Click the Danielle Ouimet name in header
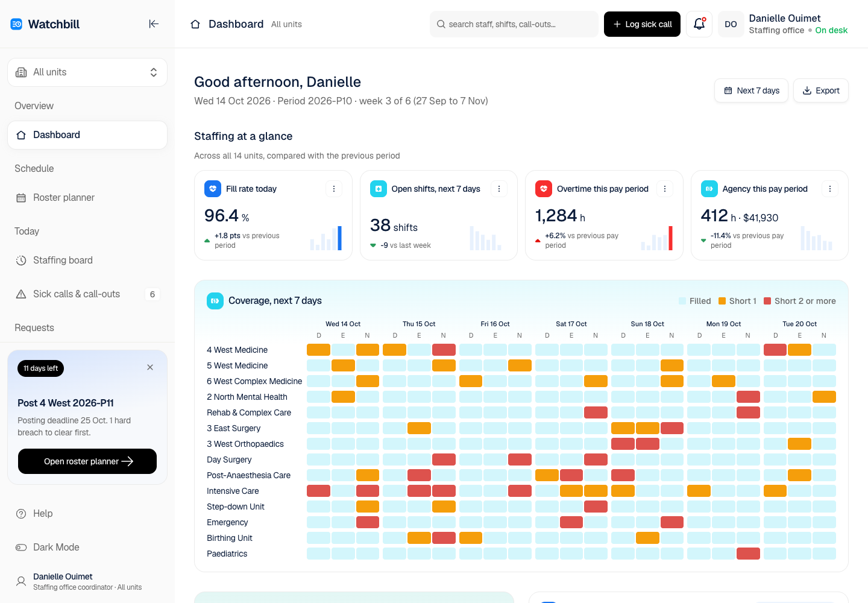 click(785, 18)
